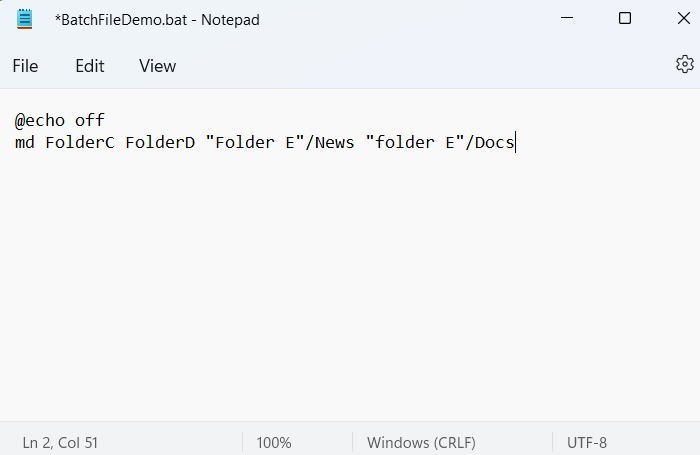Close the BatchFileDemo.bat Notepad window
Viewport: 700px width, 455px height.
coord(683,18)
